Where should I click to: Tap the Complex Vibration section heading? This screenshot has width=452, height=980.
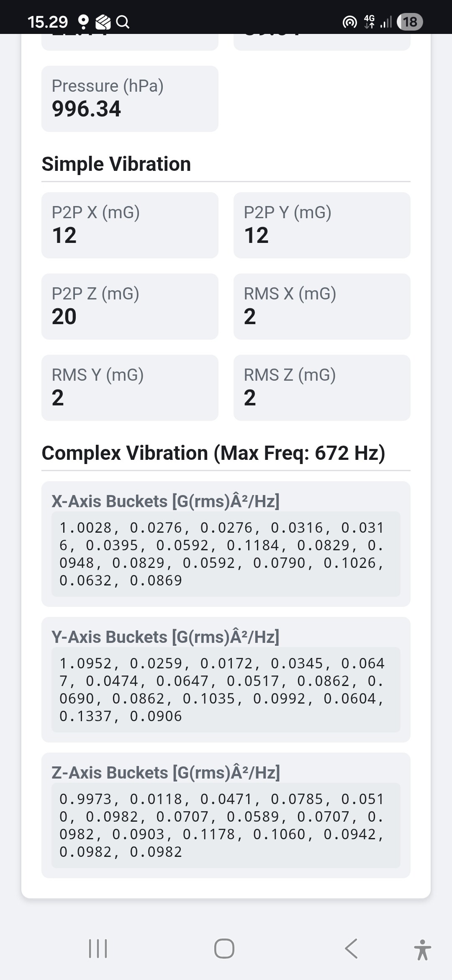point(213,453)
